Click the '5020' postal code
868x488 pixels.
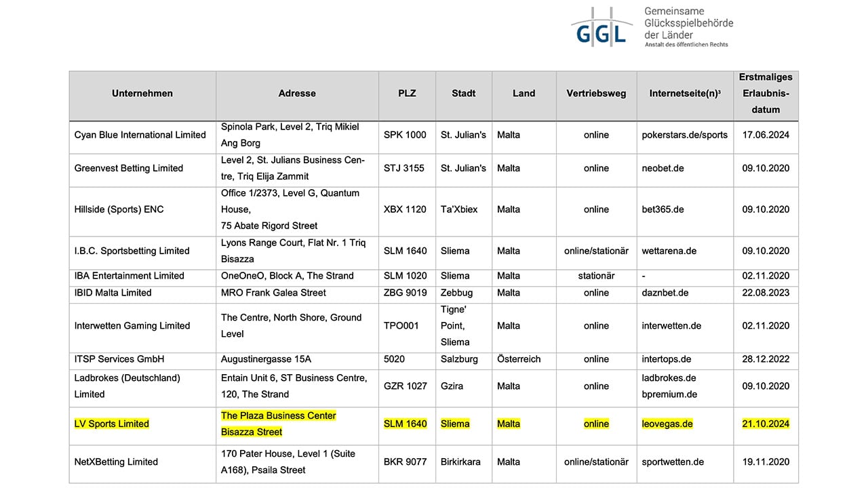(395, 359)
